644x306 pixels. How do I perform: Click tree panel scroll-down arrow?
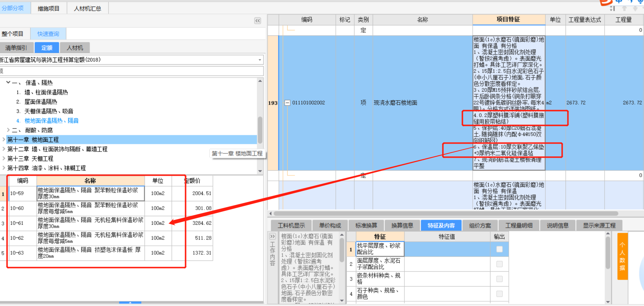pos(260,171)
